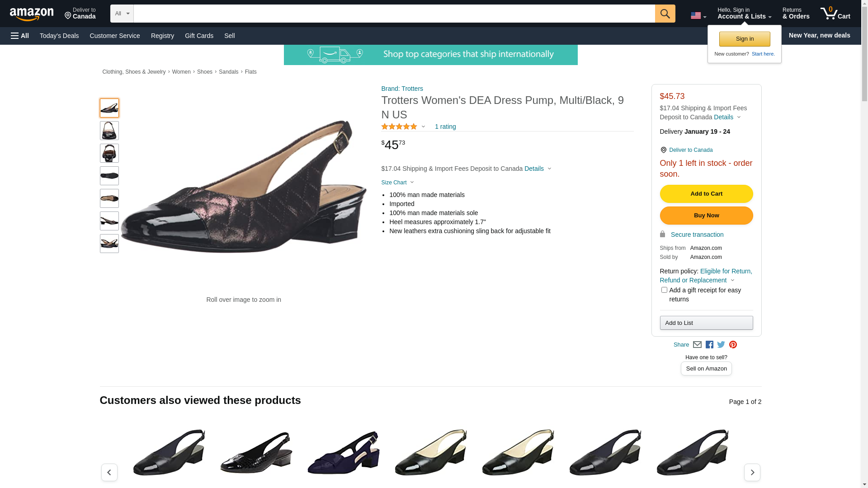The image size is (868, 488).
Task: Open Gift Cards in navigation
Action: (199, 36)
